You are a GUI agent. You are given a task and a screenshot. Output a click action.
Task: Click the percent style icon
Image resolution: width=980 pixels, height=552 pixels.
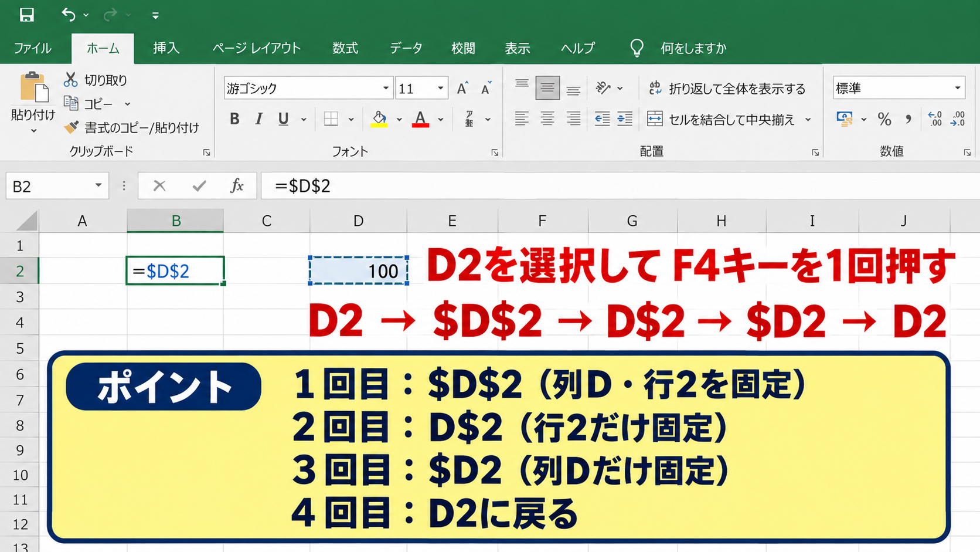884,119
